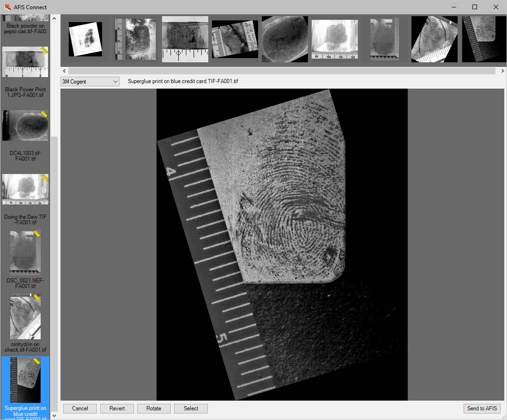Pick the top-strip thumbnail with handwritten note
Viewport: 507px width, 420px height.
coord(235,39)
